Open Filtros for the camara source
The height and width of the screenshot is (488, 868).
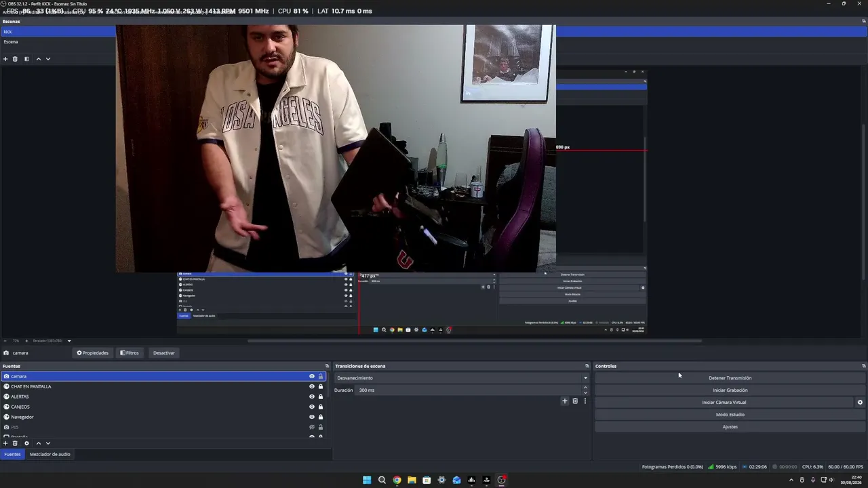(x=130, y=352)
